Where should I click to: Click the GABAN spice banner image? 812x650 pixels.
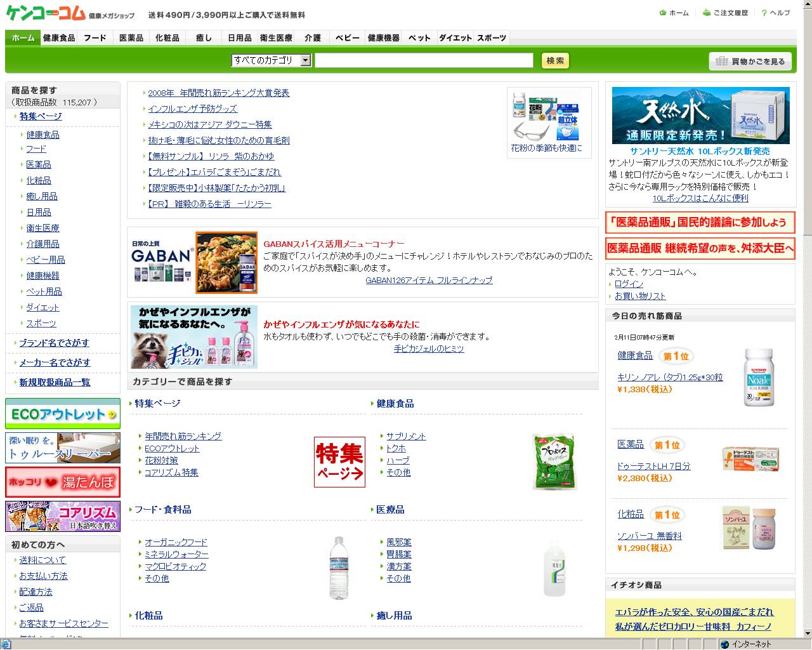click(x=194, y=262)
